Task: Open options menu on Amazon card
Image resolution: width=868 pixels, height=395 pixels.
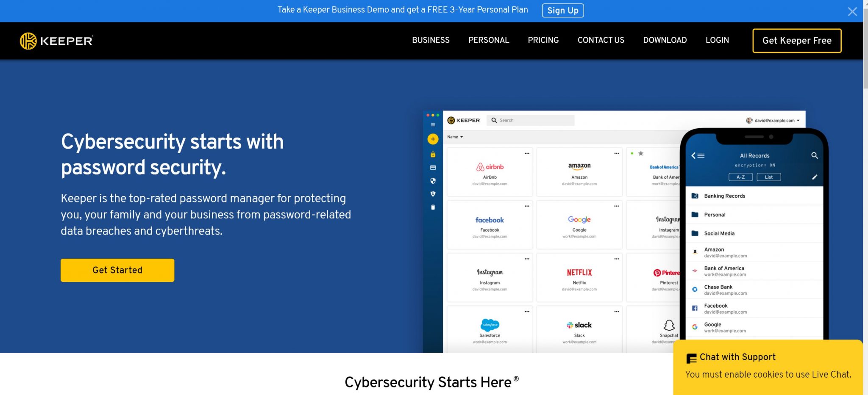Action: 617,153
